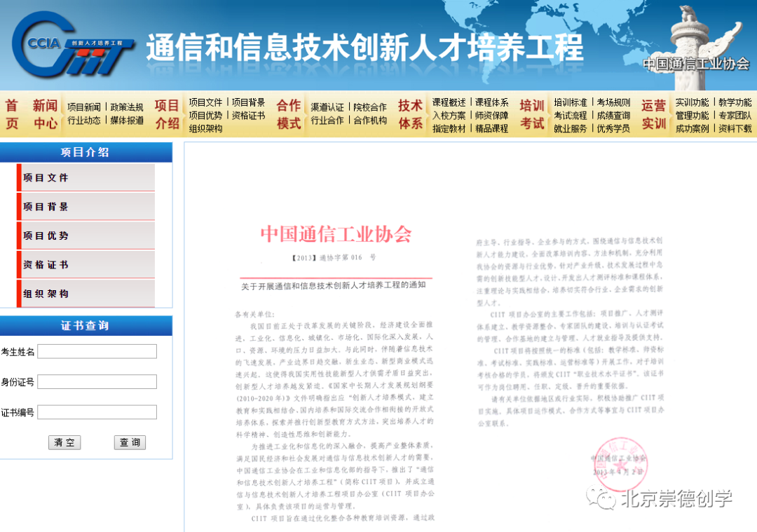Image resolution: width=757 pixels, height=532 pixels.
Task: Open 运营实训 menu
Action: coord(654,114)
